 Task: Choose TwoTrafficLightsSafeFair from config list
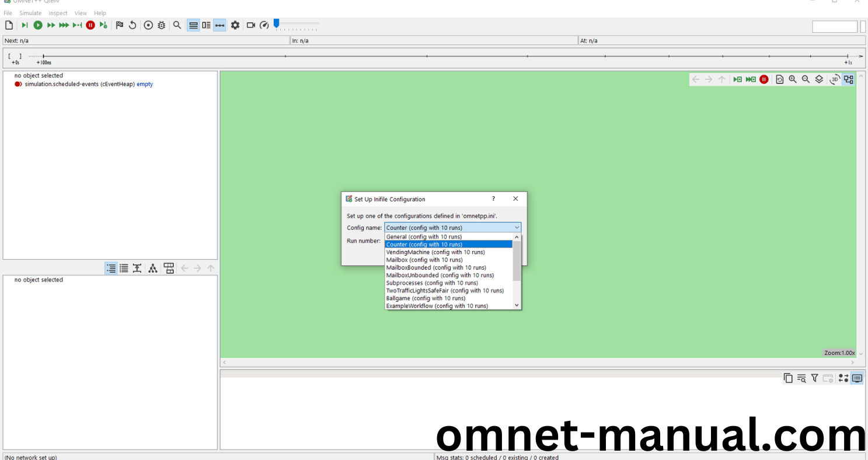(444, 291)
